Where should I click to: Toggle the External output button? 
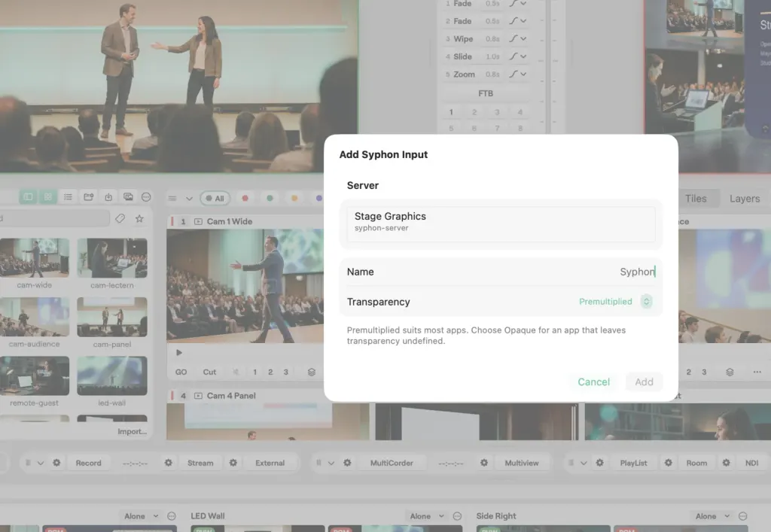(270, 463)
